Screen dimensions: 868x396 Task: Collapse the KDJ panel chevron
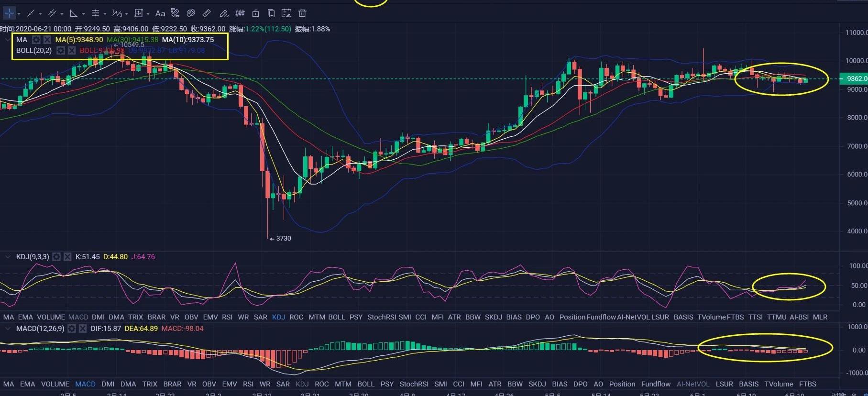[x=8, y=257]
